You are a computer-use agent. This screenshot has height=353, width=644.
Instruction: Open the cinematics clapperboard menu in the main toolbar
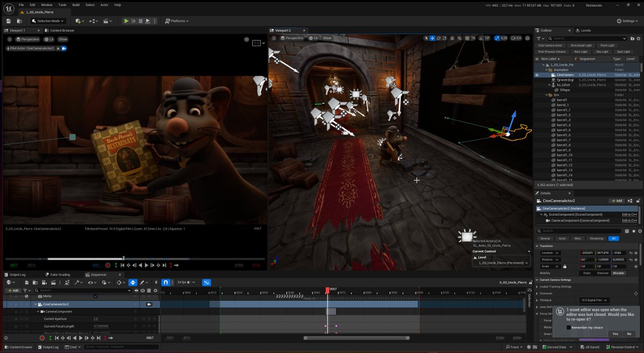(107, 21)
